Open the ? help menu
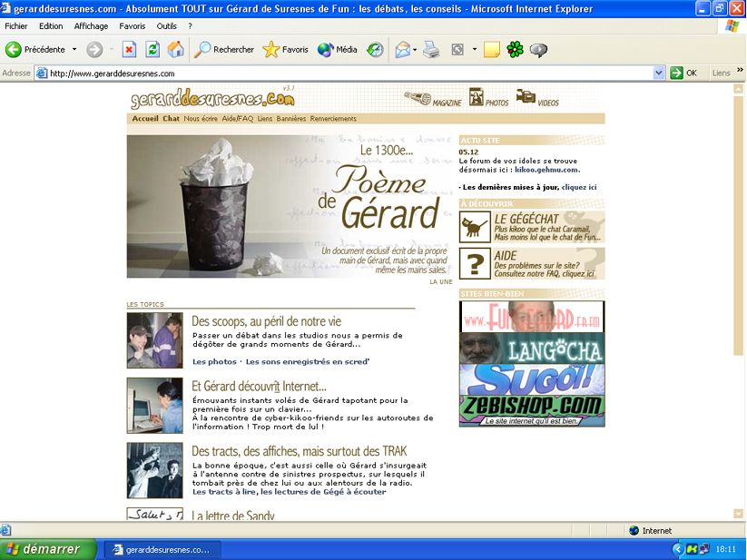This screenshot has width=747, height=560. coord(190,26)
